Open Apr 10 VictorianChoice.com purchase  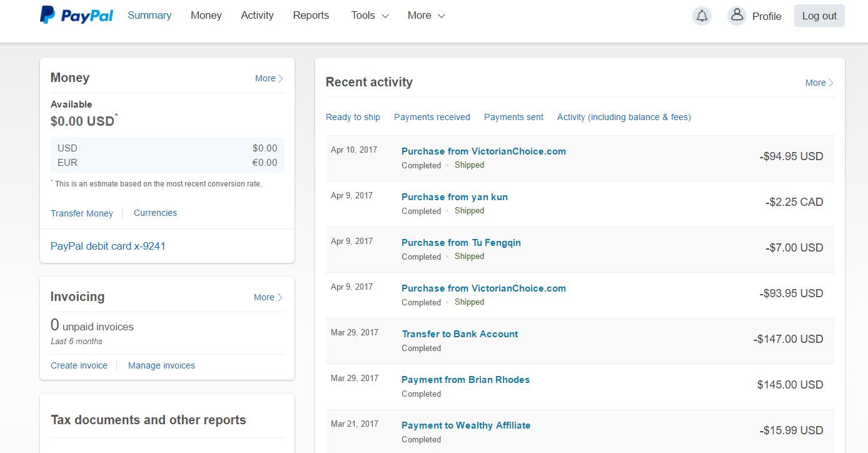483,151
